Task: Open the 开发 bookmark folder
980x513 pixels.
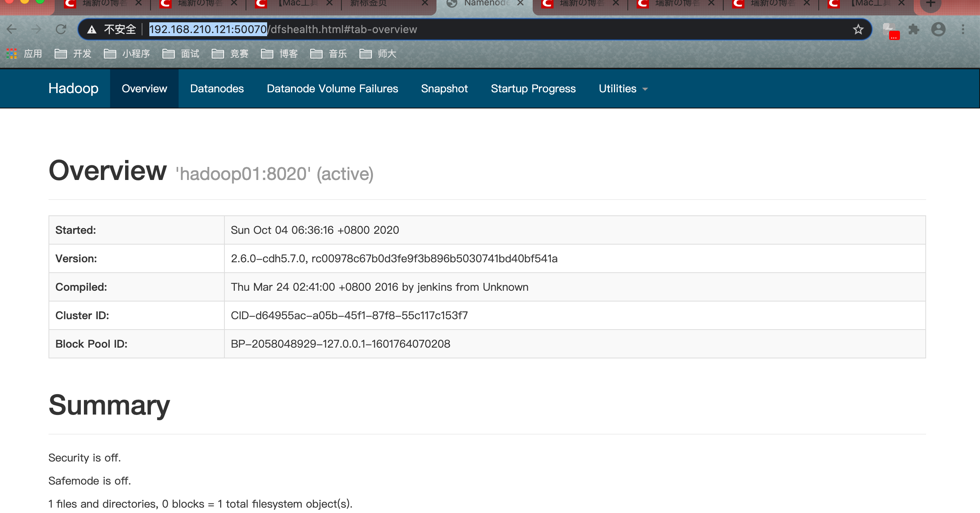Action: point(73,53)
